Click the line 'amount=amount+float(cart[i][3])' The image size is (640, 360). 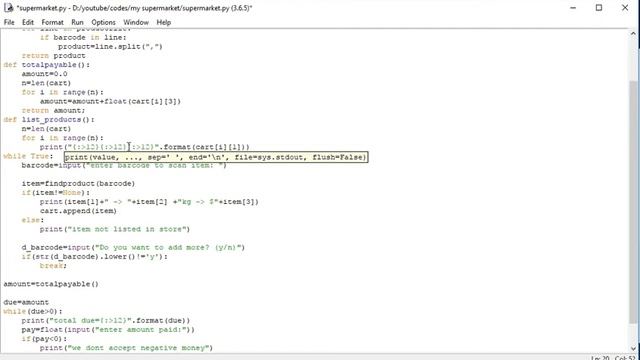click(110, 101)
